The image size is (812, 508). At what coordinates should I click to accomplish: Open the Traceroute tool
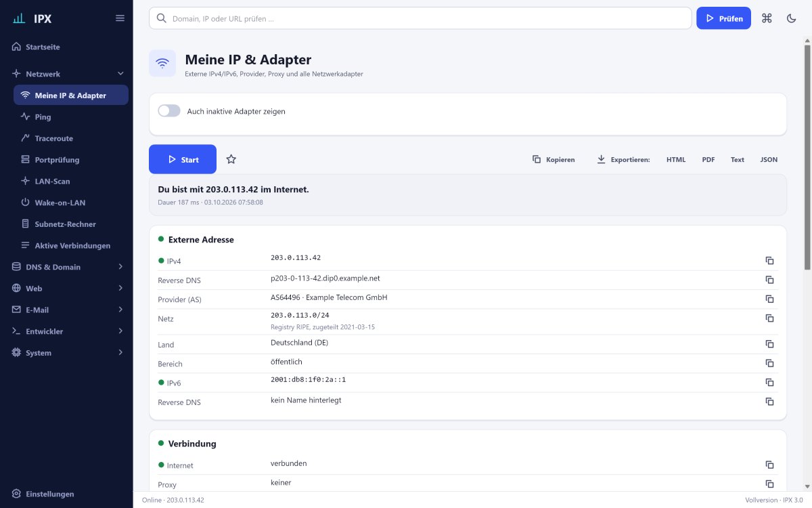click(x=71, y=138)
